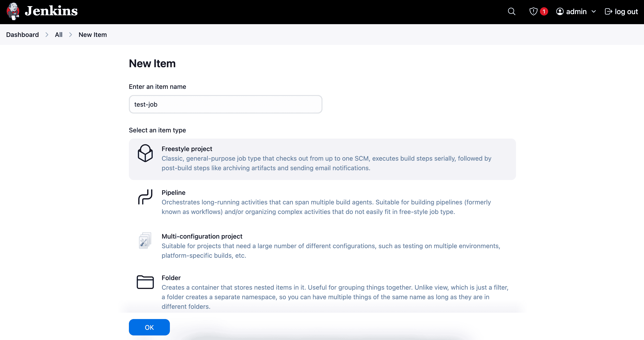The image size is (644, 340).
Task: Open the All breadcrumb view
Action: coord(59,35)
